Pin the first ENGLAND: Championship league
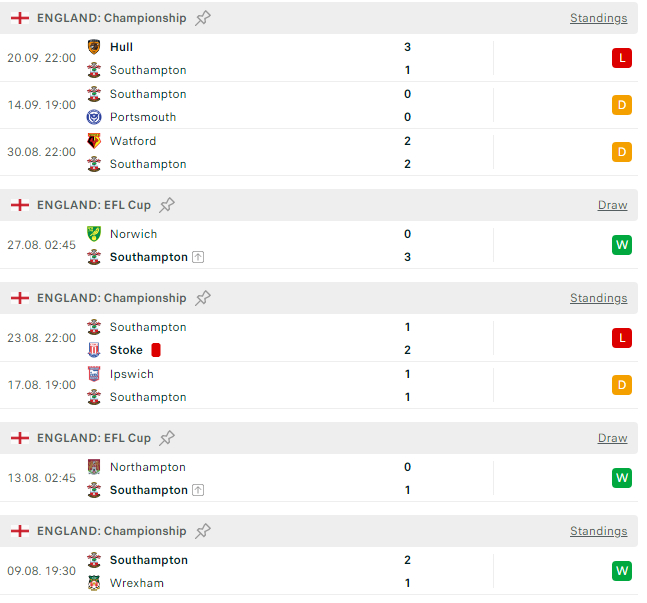Image resolution: width=647 pixels, height=603 pixels. coord(203,18)
